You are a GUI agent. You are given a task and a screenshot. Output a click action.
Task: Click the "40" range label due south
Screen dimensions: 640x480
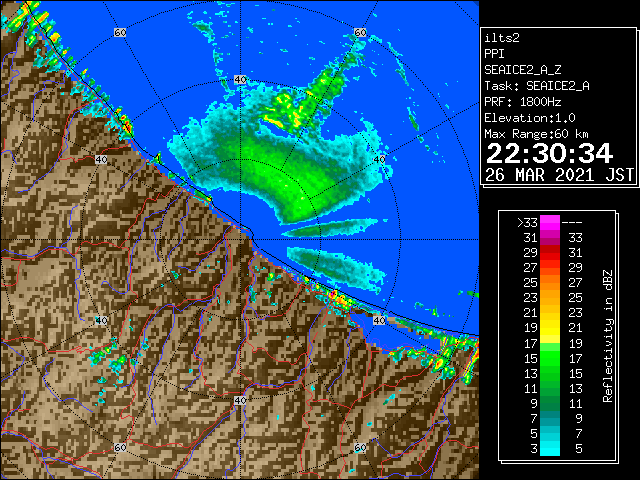tap(240, 400)
